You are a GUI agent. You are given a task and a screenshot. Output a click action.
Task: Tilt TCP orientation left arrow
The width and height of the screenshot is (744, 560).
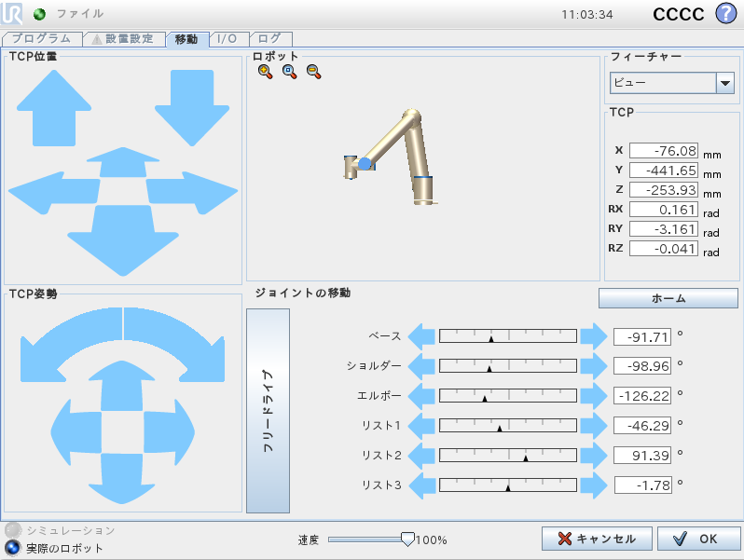76,432
